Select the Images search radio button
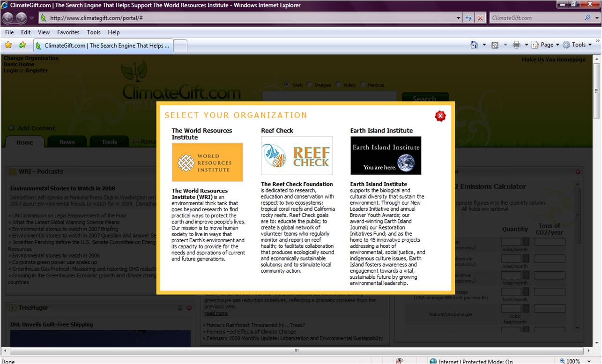602x364 pixels. click(x=310, y=85)
